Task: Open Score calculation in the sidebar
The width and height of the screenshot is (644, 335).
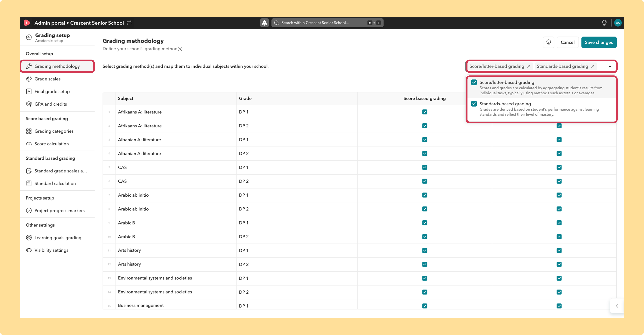Action: tap(57, 144)
